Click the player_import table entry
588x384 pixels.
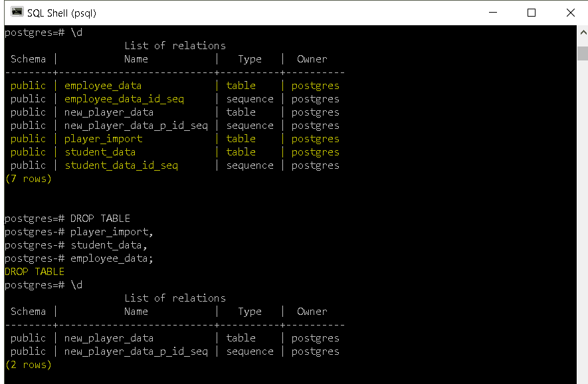103,138
